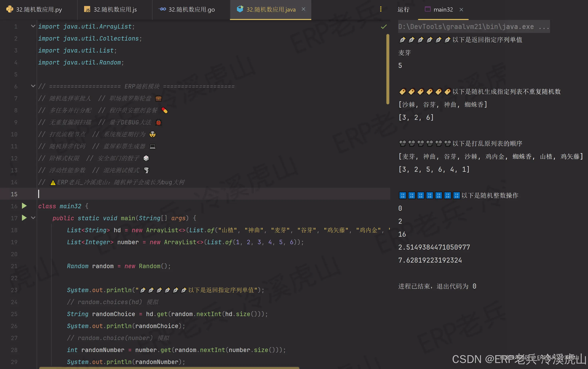Click the Python file icon on first tab
The image size is (588, 369).
click(x=10, y=9)
